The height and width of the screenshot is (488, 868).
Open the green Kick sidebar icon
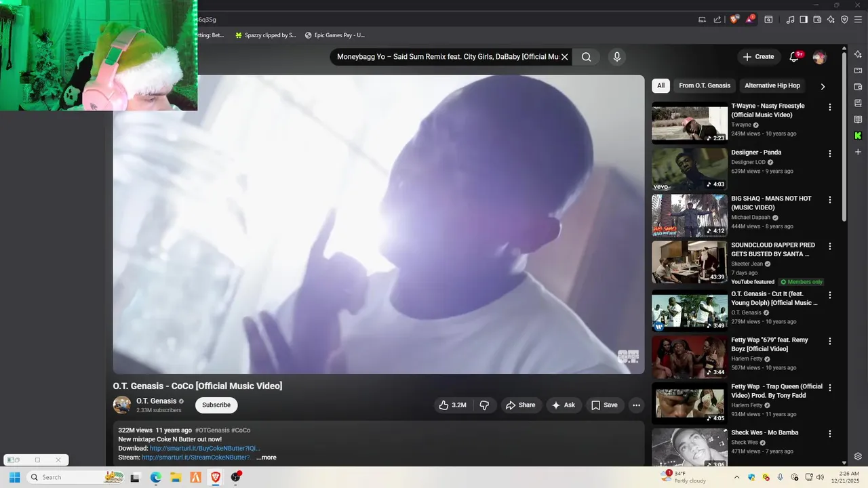coord(858,136)
